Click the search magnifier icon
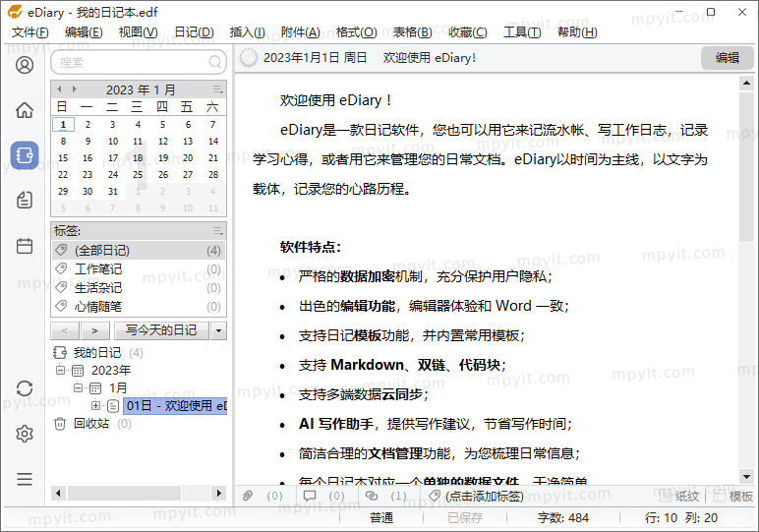759x532 pixels. pyautogui.click(x=215, y=63)
